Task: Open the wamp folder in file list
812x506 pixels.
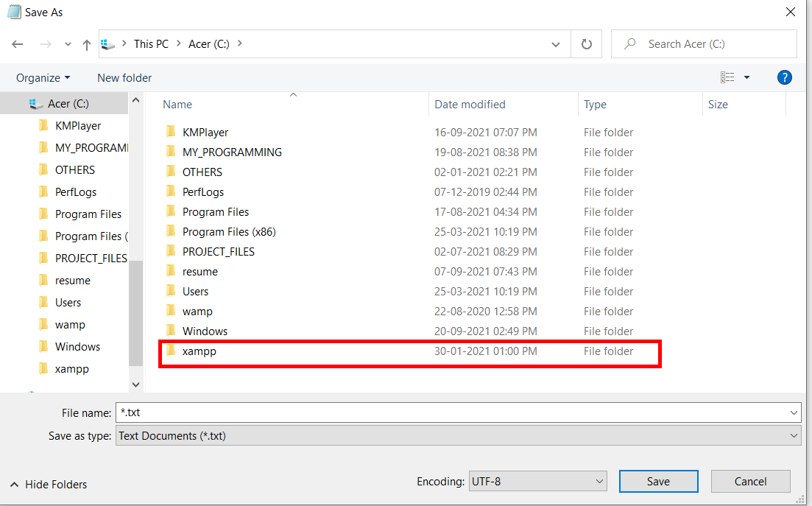Action: click(x=197, y=311)
